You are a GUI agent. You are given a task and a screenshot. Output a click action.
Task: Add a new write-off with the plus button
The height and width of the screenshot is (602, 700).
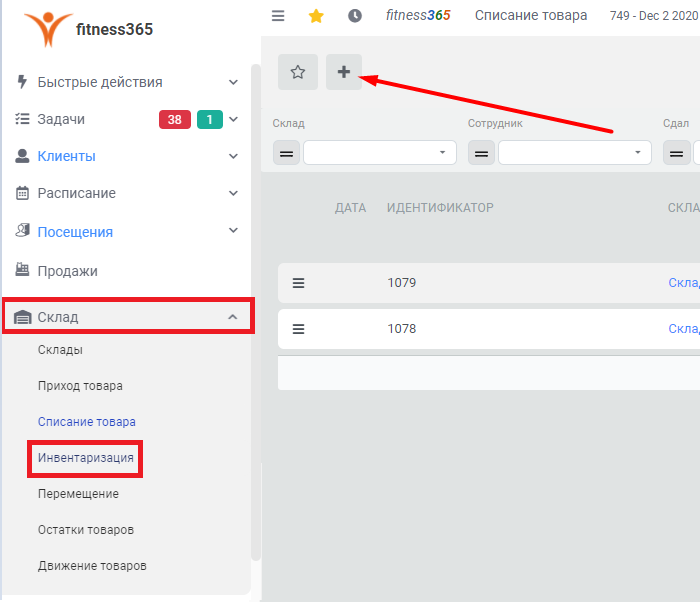pos(344,72)
